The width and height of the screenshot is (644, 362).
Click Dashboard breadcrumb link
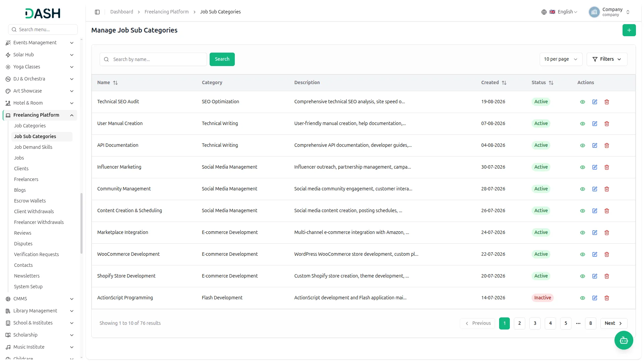coord(121,12)
